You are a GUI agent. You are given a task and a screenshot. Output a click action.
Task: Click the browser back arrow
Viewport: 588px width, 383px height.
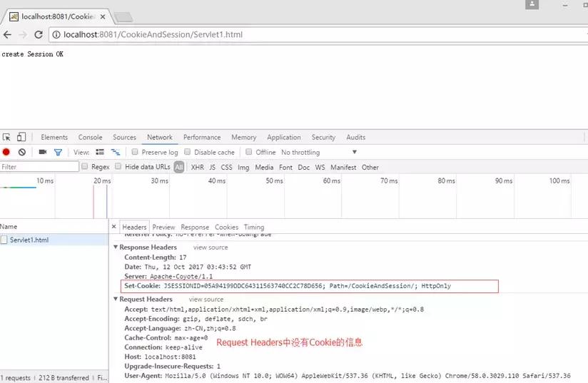tap(8, 35)
